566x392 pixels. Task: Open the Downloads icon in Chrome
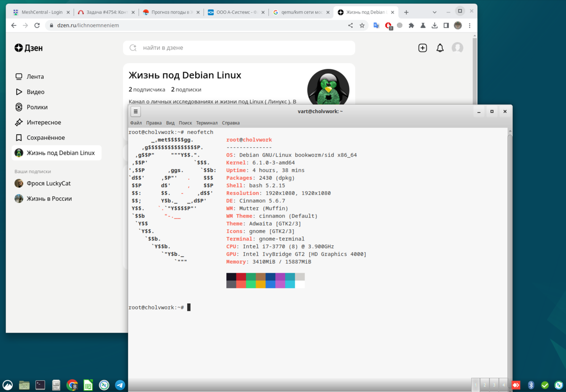(x=434, y=25)
